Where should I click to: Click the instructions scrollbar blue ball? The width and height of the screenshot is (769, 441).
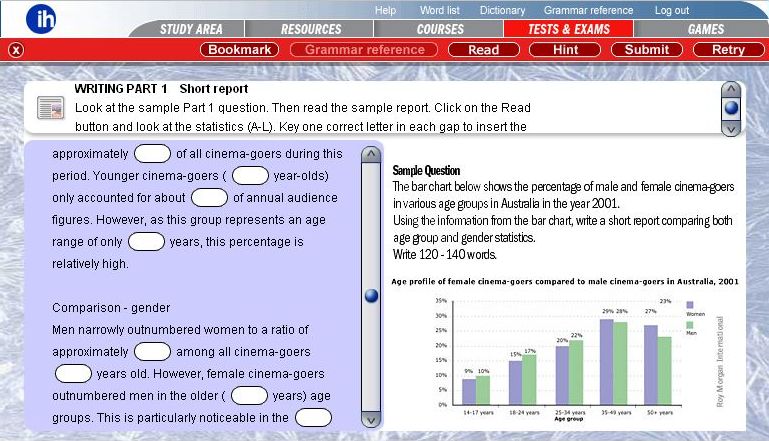point(731,107)
